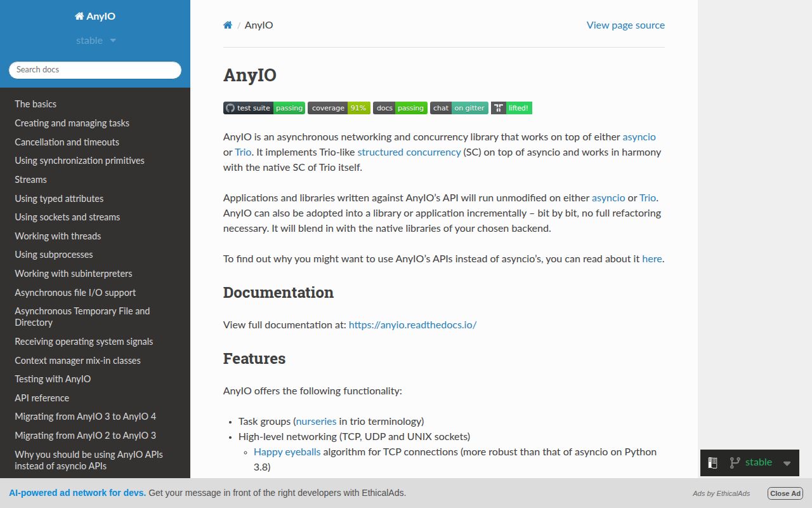Open Testing with AnyIO page
This screenshot has width=812, height=508.
[95, 379]
